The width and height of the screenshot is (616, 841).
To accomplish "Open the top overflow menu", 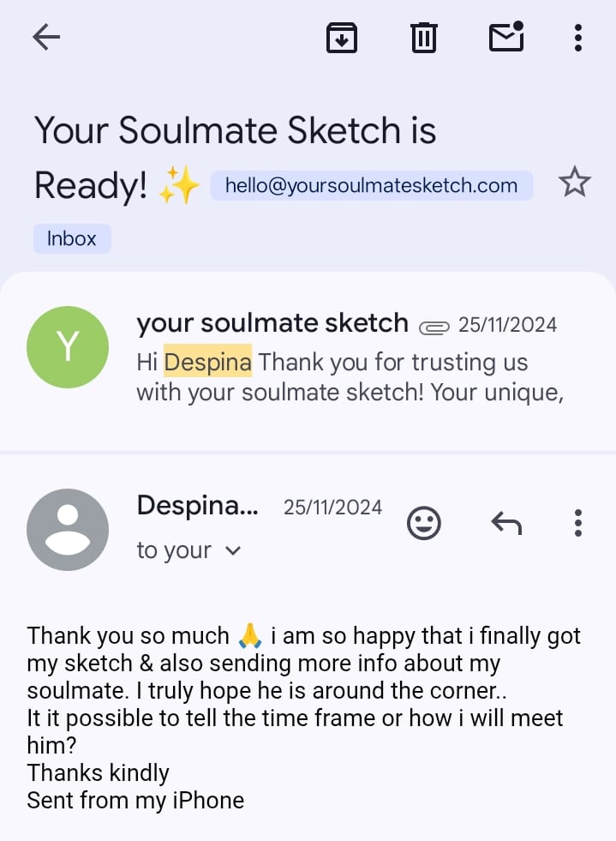I will [578, 38].
